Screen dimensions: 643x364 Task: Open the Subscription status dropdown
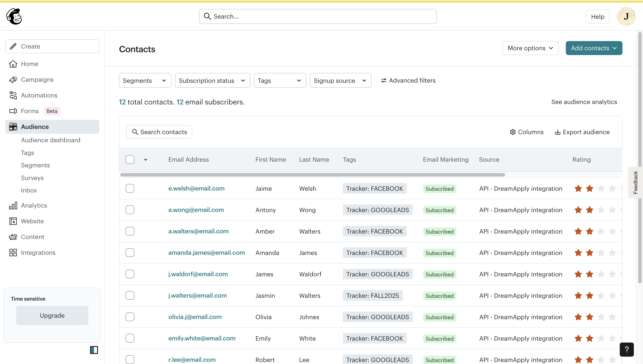coord(212,80)
